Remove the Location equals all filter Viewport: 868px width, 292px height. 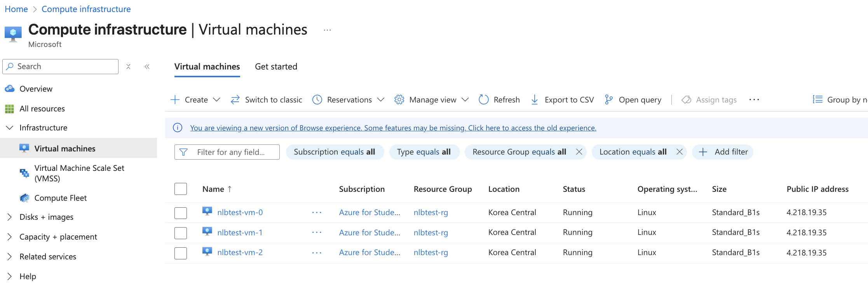(679, 152)
